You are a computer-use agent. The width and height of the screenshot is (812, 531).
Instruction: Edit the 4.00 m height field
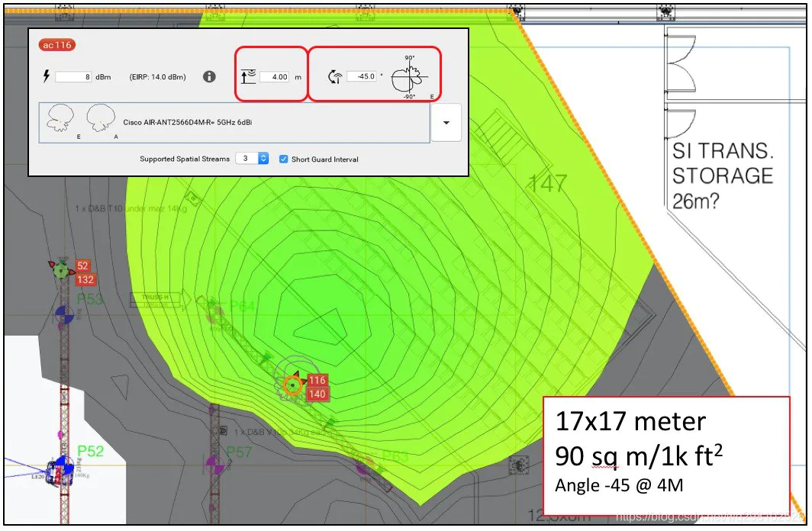click(x=275, y=76)
